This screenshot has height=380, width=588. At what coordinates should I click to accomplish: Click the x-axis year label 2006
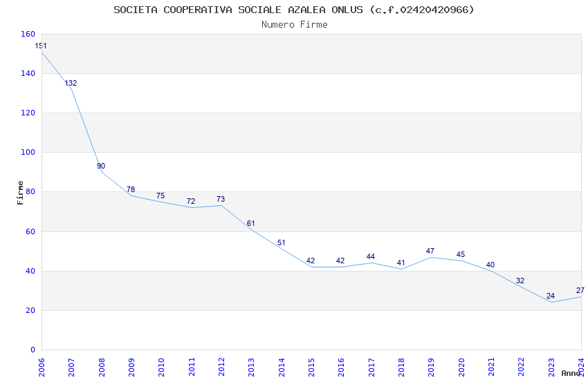pyautogui.click(x=42, y=367)
